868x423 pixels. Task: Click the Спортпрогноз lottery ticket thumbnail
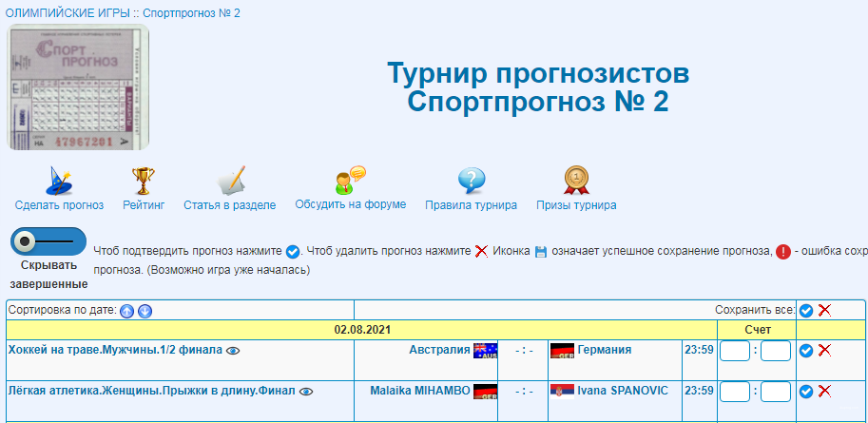point(78,87)
